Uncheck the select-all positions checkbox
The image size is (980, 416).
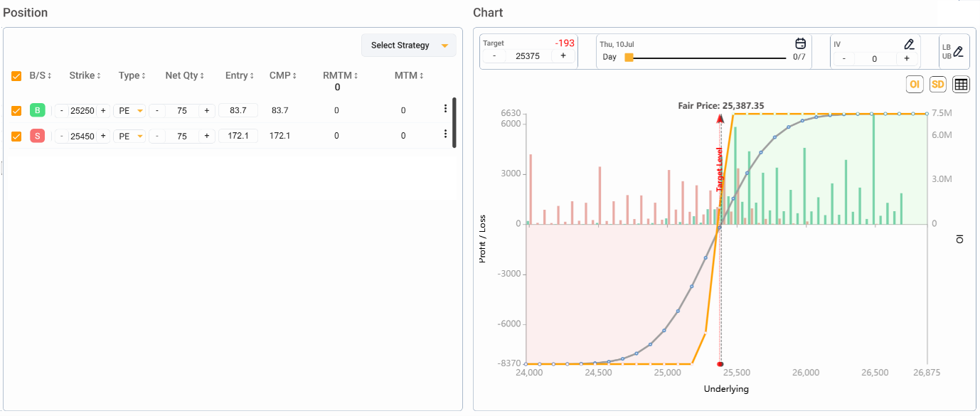click(x=16, y=76)
